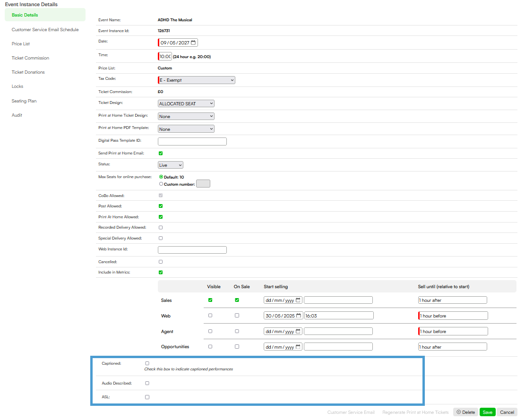Open Customer Service Email Schedule section

(45, 29)
